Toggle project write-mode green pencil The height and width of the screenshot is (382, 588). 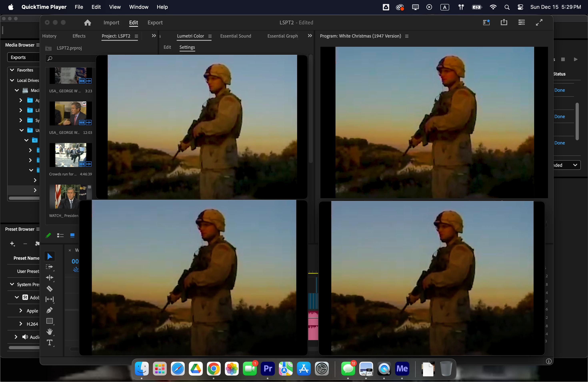tap(48, 235)
